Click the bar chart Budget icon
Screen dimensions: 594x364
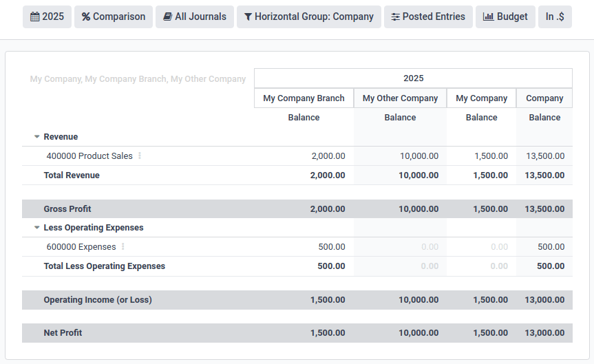coord(489,17)
